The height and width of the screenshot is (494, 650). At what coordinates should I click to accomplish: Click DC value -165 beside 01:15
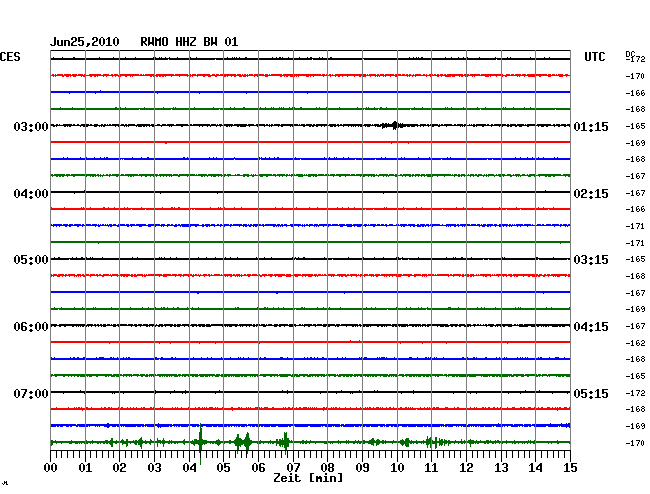635,126
